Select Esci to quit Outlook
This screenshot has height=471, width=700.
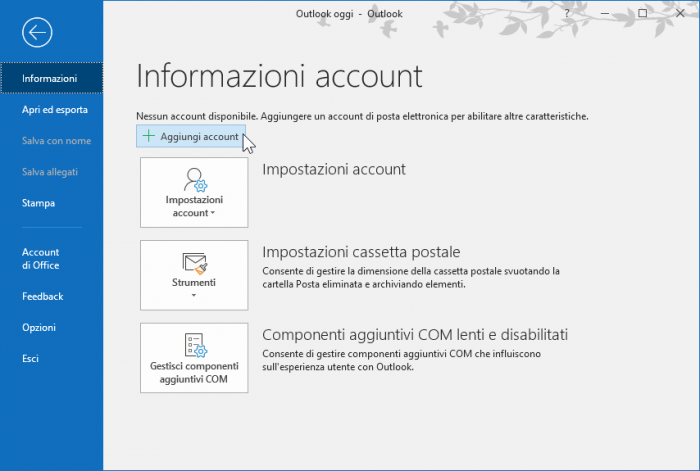[30, 358]
